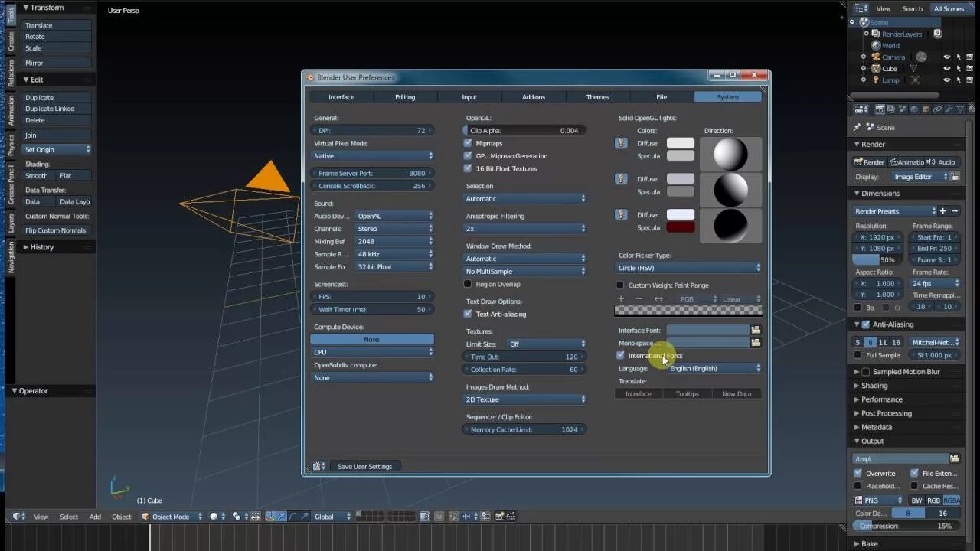Switch to the Editing preferences tab
Viewport: 980px width, 551px height.
pos(405,97)
